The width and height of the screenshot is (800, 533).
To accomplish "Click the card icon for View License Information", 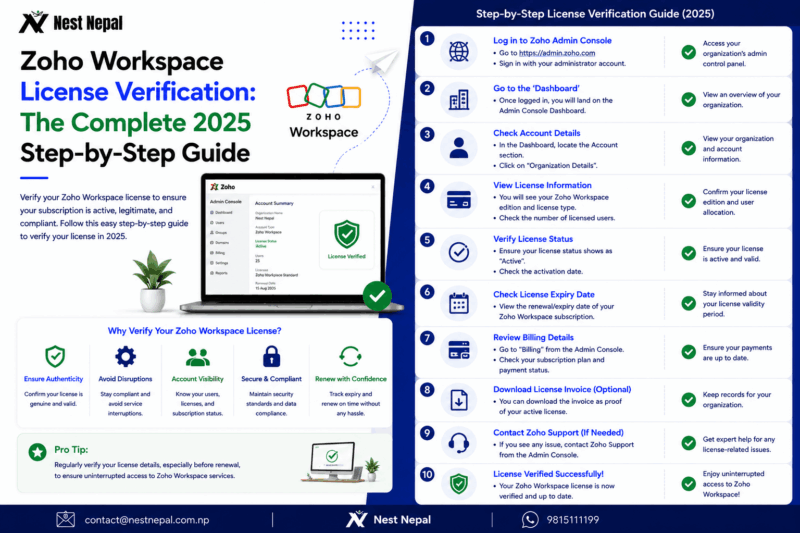I will [x=459, y=200].
